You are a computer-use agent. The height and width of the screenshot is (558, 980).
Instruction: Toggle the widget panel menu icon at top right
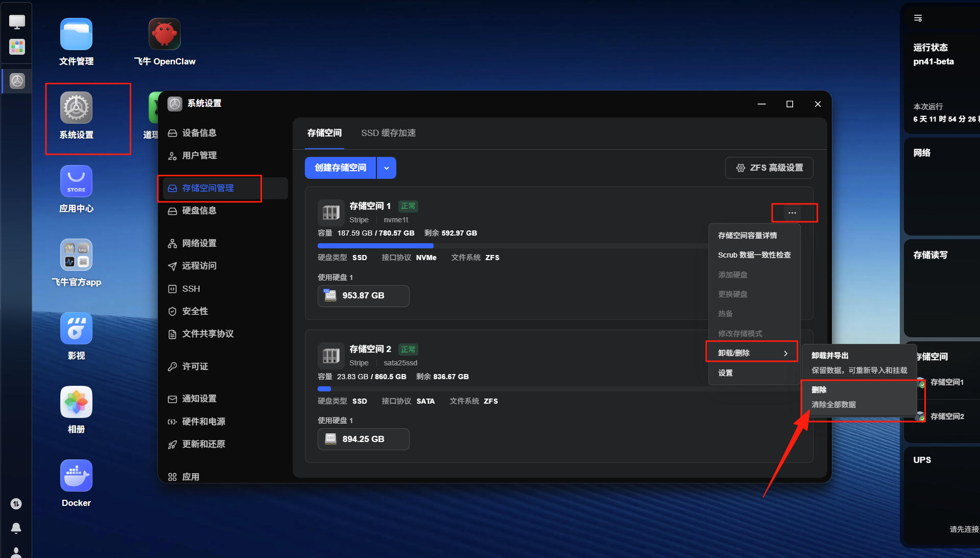point(918,18)
